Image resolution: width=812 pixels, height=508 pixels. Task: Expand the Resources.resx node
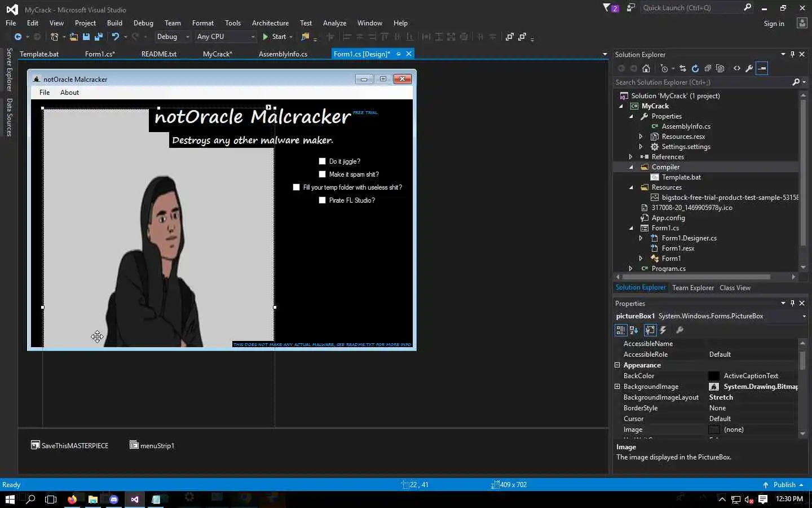coord(641,137)
